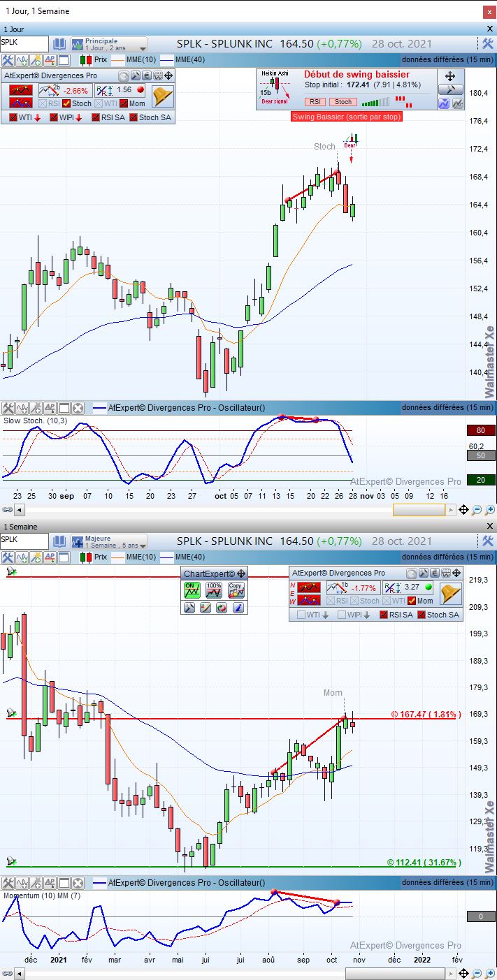
Task: Toggle the Stoch checkbox in daily Divergences Pro
Action: pyautogui.click(x=66, y=103)
